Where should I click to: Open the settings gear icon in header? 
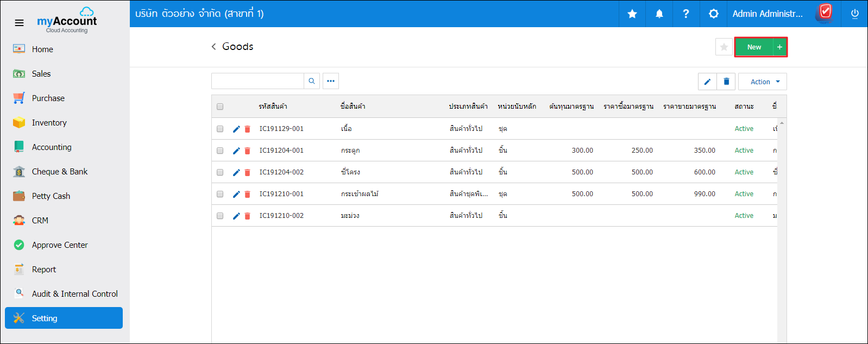click(x=713, y=14)
